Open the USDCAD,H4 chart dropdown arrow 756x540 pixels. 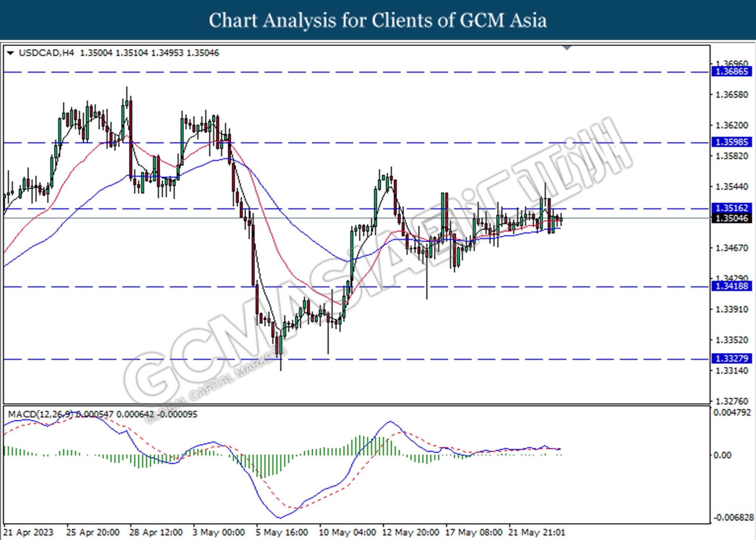click(x=11, y=53)
